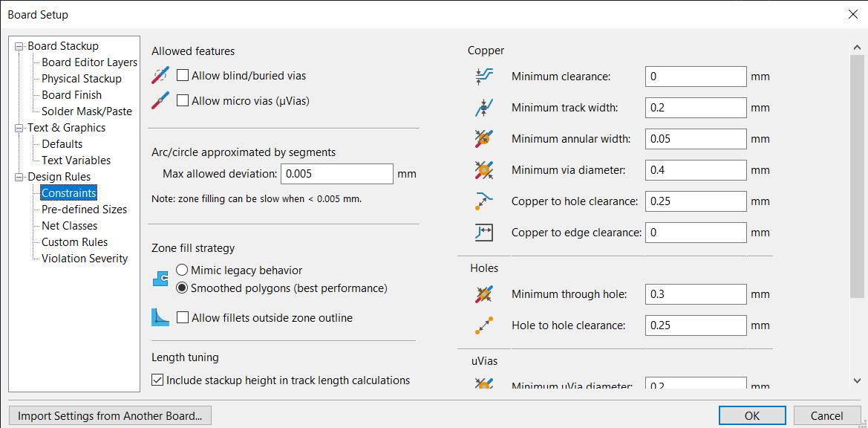The image size is (868, 428).
Task: Click the zone fill strategy icon
Action: (160, 279)
